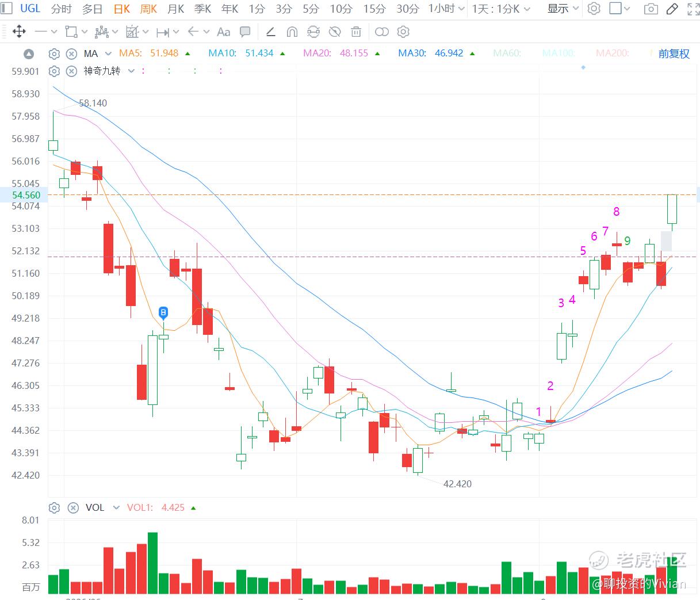Remove the 神奇九转 indicator
Viewport: 700px width, 600px height.
71,71
